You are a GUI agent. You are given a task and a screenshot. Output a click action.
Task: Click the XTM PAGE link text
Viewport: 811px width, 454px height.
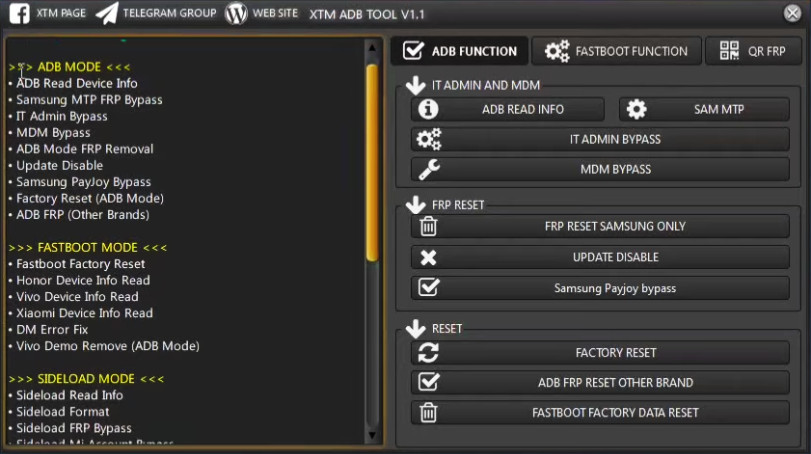click(x=61, y=13)
